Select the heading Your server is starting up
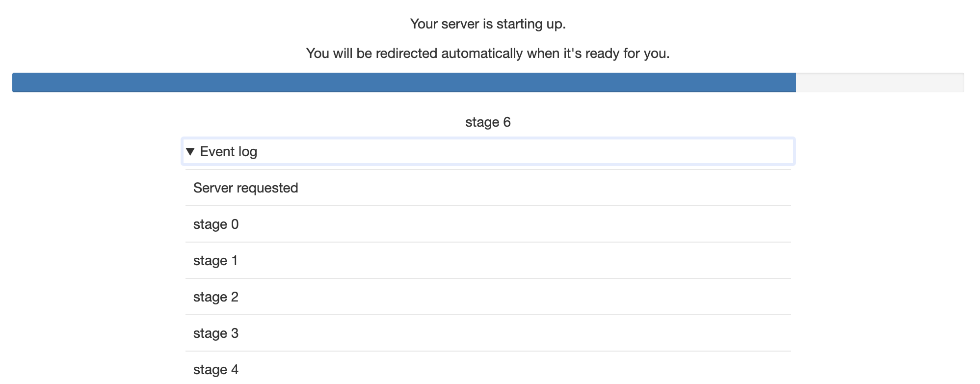This screenshot has width=980, height=384. (488, 23)
